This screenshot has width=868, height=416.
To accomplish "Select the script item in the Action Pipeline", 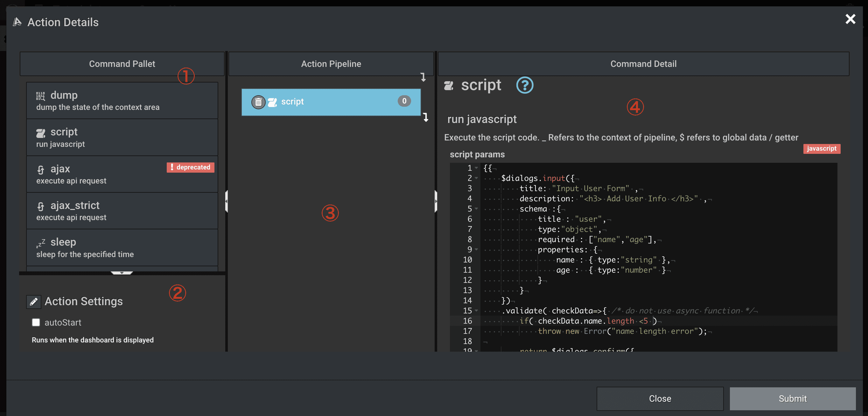I will 331,102.
